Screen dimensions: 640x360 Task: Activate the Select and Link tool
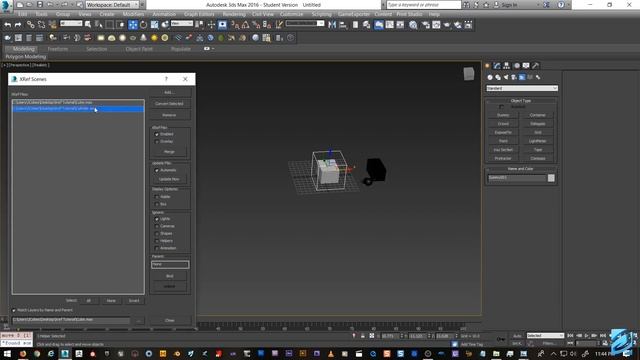tap(31, 25)
